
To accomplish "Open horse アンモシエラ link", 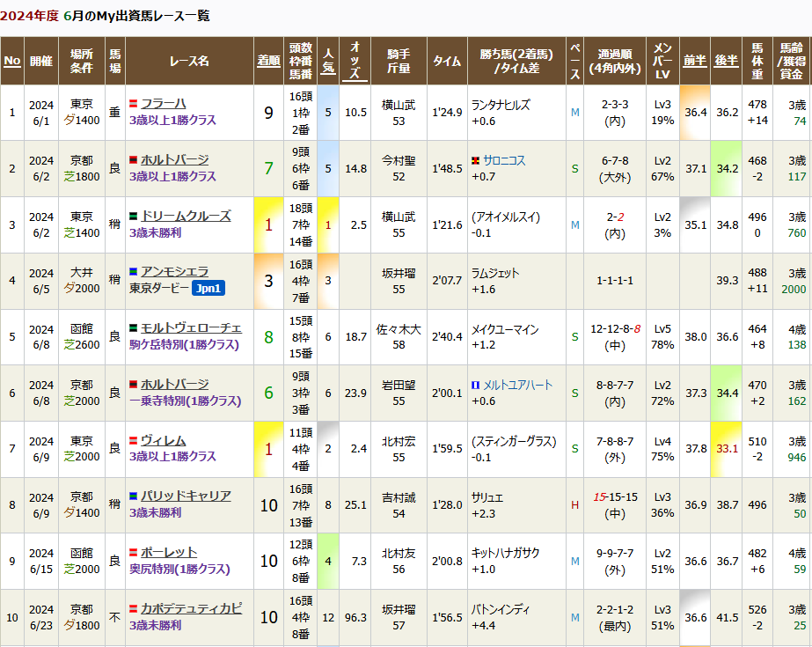I will coord(174,272).
